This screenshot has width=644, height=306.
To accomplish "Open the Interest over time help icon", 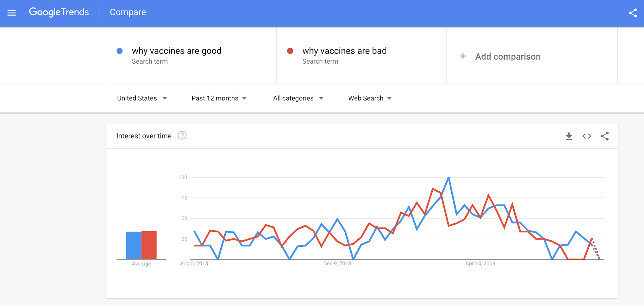I will [182, 136].
